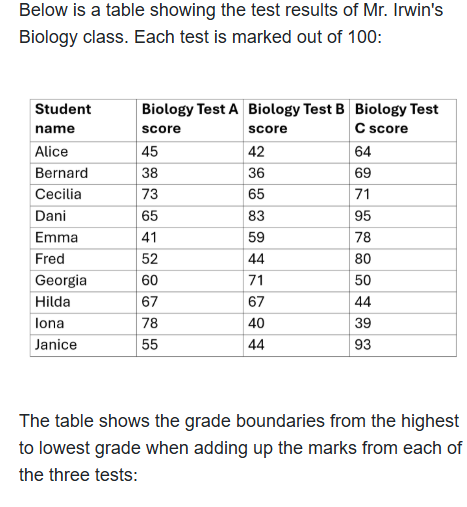The image size is (467, 507).
Task: Select Dani's Test C score 95
Action: click(403, 217)
